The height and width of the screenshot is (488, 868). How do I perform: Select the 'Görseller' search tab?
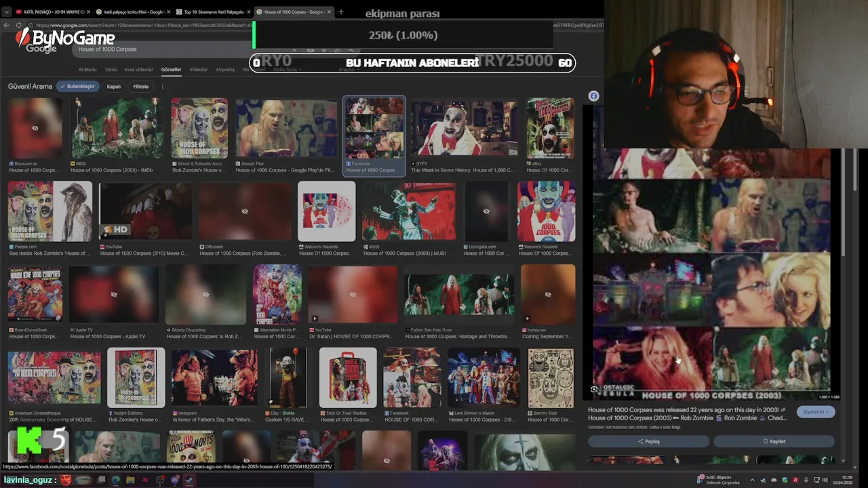[x=171, y=69]
